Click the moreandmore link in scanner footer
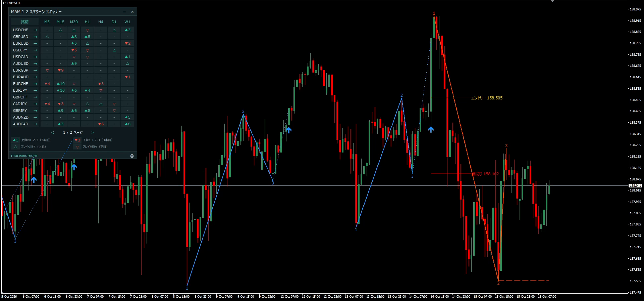This screenshot has height=301, width=644. [24, 156]
